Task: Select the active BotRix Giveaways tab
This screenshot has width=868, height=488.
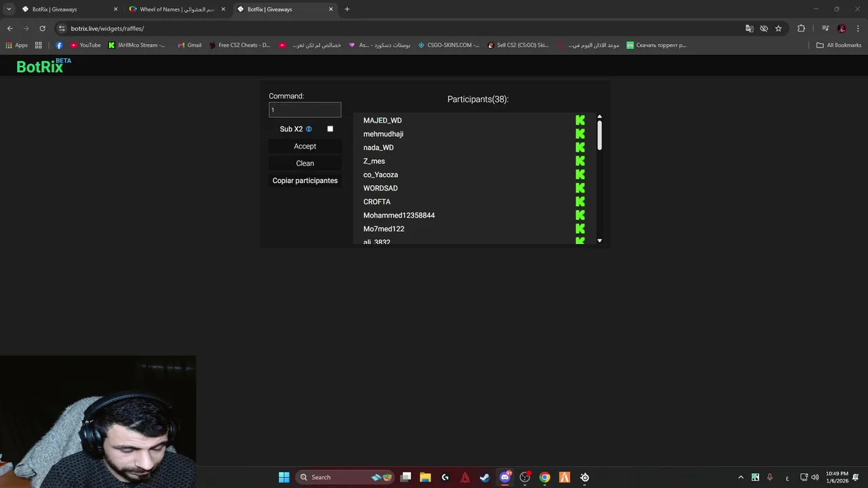Action: click(x=285, y=9)
